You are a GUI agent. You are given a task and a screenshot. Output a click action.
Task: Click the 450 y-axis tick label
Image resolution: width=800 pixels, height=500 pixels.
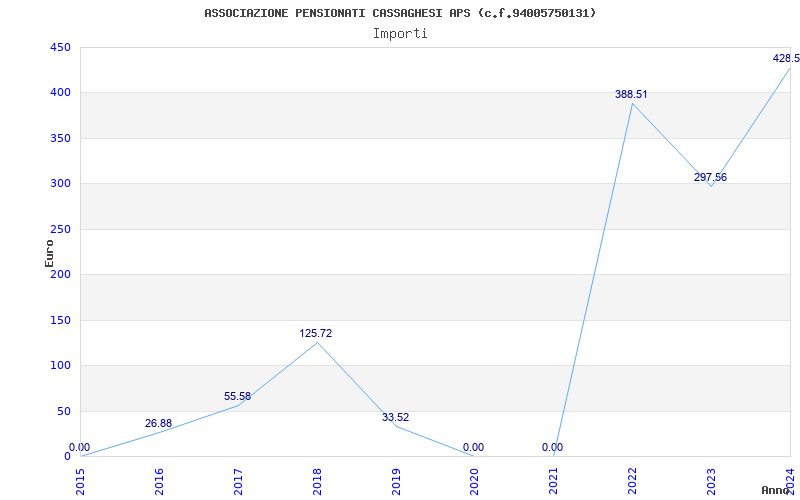(x=60, y=47)
